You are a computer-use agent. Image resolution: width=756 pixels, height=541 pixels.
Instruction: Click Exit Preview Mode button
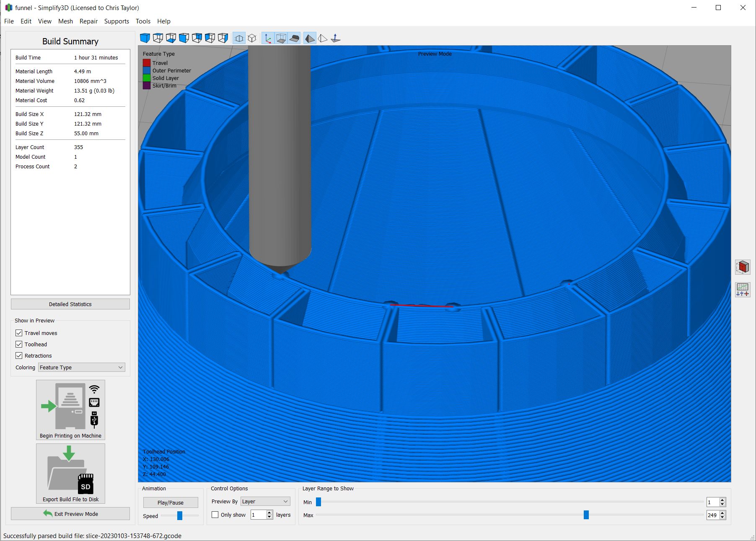coord(70,514)
